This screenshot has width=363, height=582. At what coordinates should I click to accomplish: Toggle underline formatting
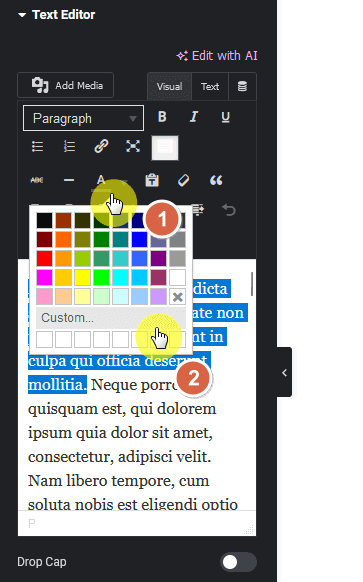point(225,117)
